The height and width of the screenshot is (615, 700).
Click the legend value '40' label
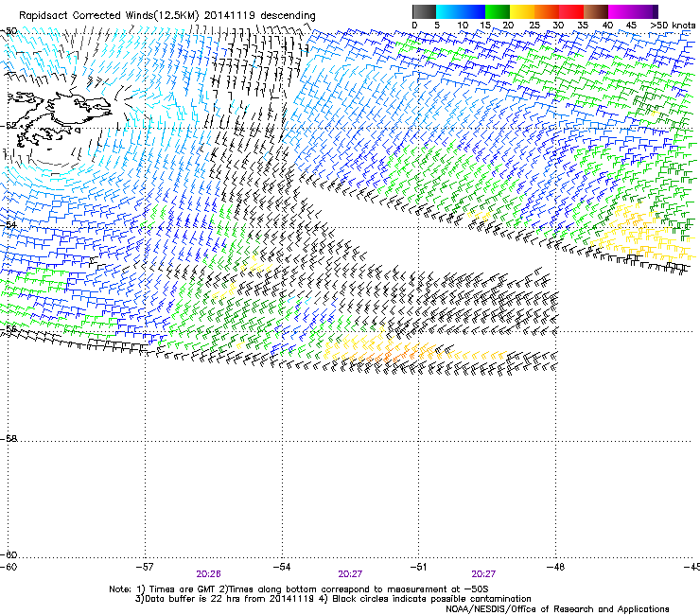pyautogui.click(x=607, y=26)
